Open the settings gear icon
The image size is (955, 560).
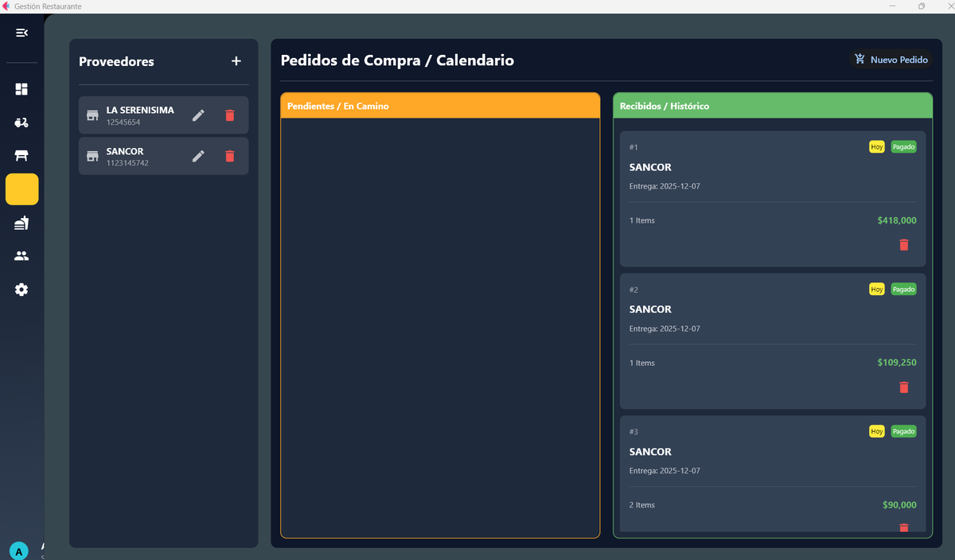[x=21, y=290]
